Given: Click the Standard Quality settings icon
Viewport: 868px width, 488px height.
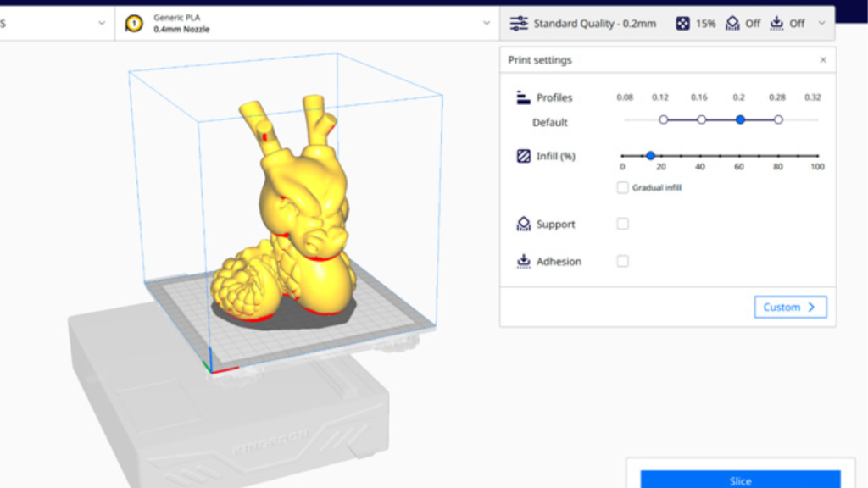Looking at the screenshot, I should tap(519, 23).
